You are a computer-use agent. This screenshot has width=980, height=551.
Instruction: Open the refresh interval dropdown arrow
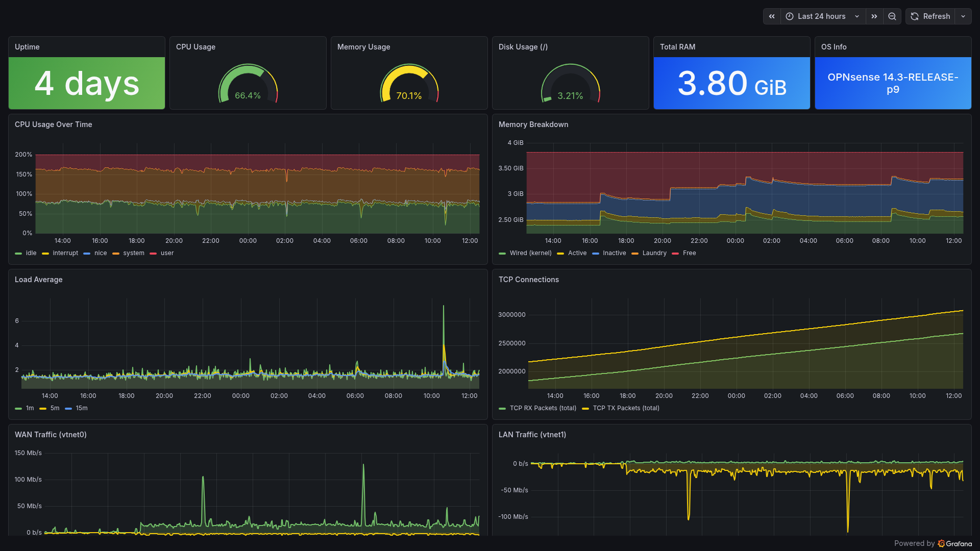963,16
